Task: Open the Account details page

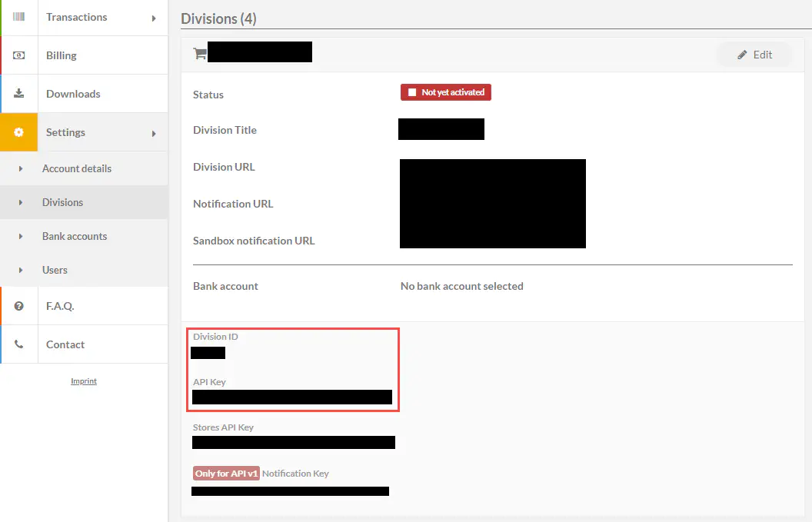Action: click(x=77, y=168)
